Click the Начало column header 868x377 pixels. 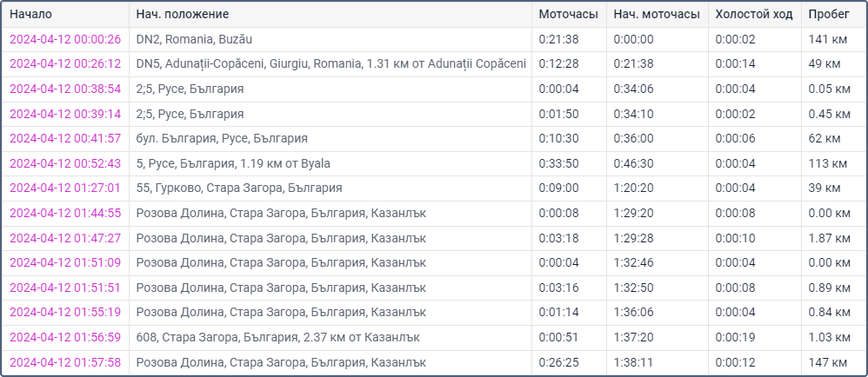tap(31, 15)
